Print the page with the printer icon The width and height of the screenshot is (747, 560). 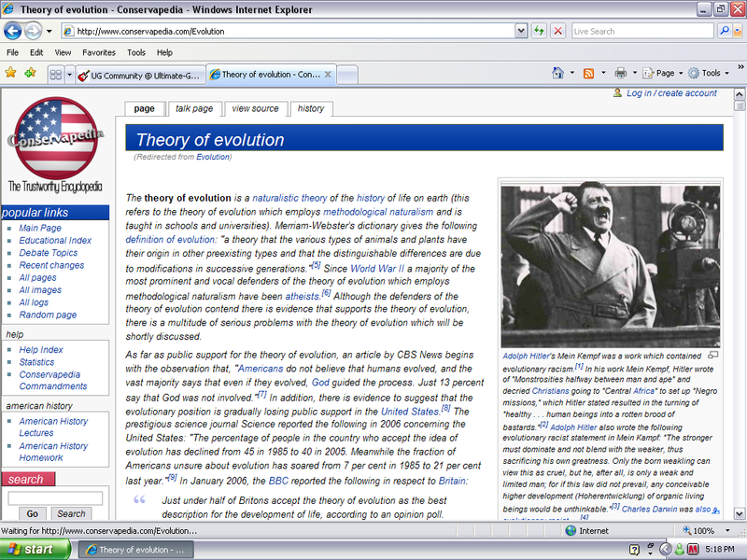pos(620,73)
